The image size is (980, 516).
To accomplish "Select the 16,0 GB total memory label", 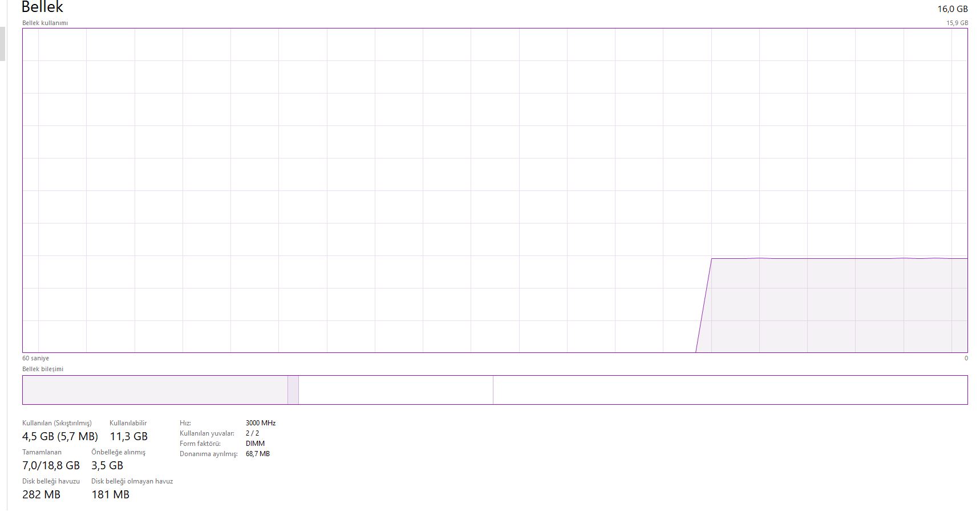I will pos(952,9).
